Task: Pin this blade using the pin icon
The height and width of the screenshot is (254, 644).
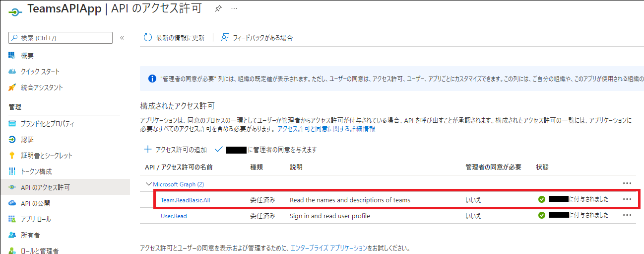Action: tap(218, 9)
